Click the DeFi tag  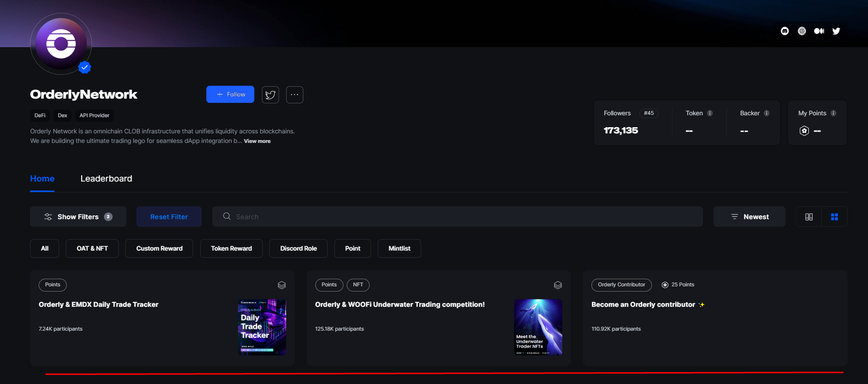click(40, 115)
